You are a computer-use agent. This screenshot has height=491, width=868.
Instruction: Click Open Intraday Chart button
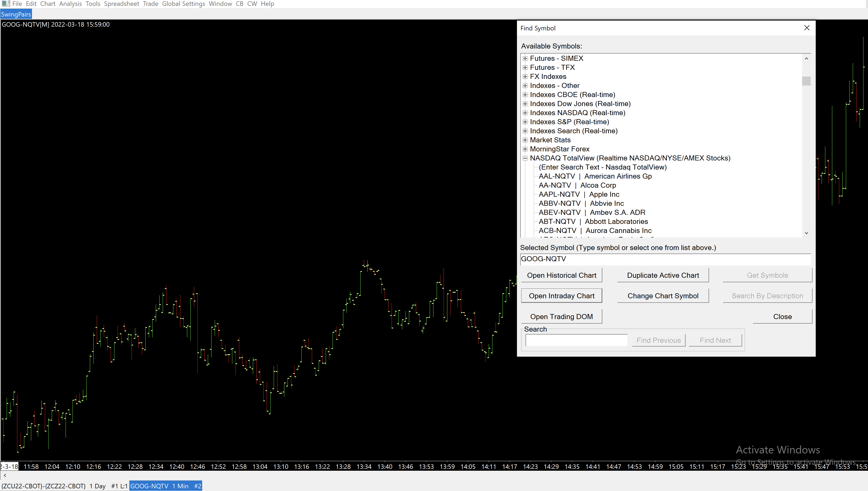tap(561, 296)
